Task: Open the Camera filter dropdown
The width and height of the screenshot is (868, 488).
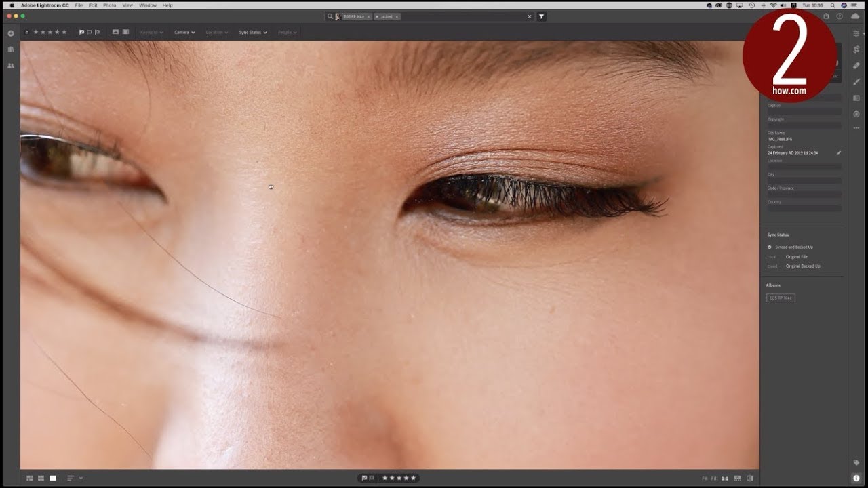Action: coord(184,32)
